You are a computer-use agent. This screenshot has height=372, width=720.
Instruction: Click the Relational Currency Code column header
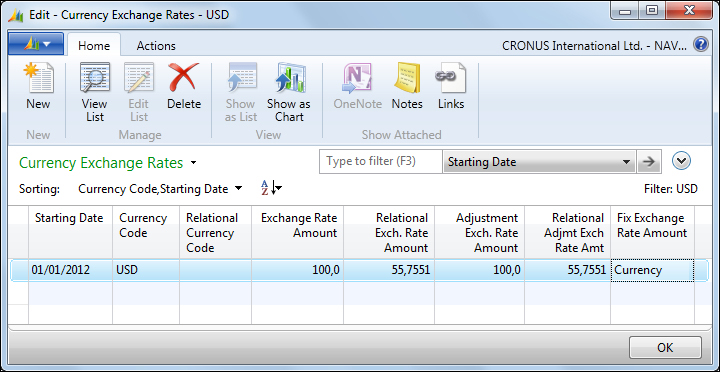tap(215, 232)
